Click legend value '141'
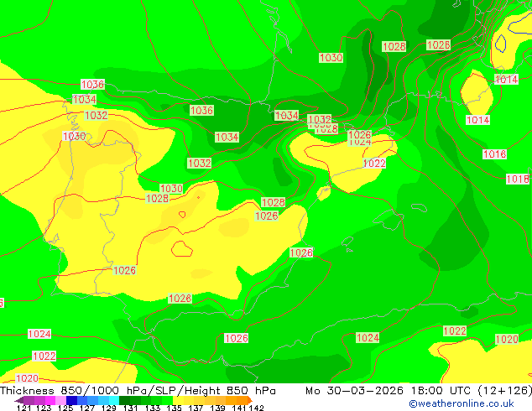532x411 pixels. [239, 408]
